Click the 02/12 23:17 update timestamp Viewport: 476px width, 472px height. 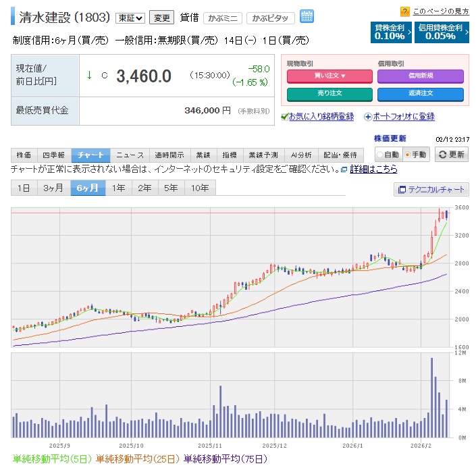[x=452, y=139]
